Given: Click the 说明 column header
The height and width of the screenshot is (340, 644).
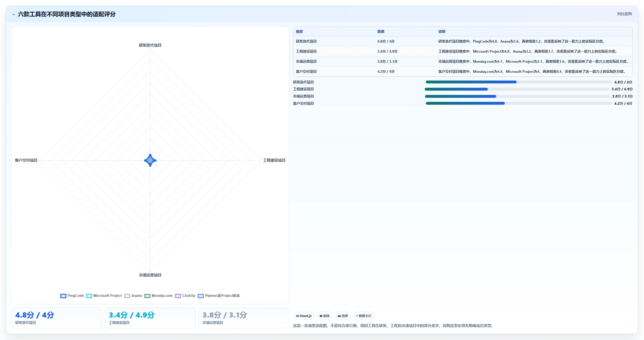Looking at the screenshot, I should 442,32.
